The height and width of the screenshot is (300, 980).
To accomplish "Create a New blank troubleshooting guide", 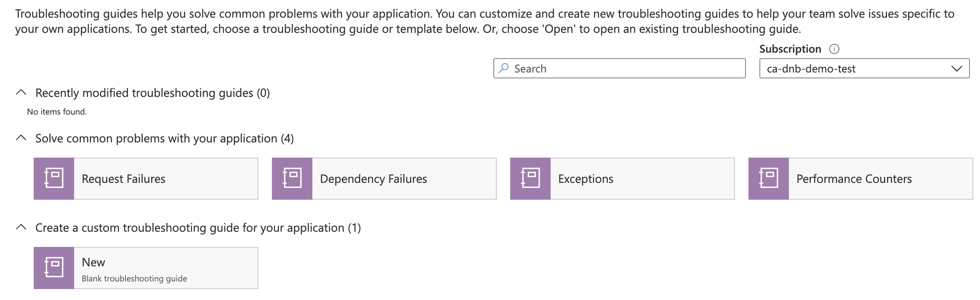I will click(146, 268).
